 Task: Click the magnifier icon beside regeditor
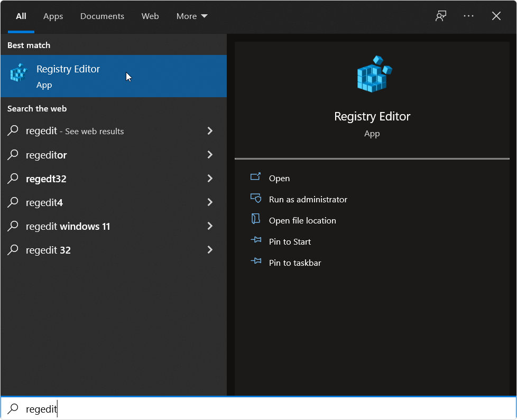pyautogui.click(x=13, y=154)
